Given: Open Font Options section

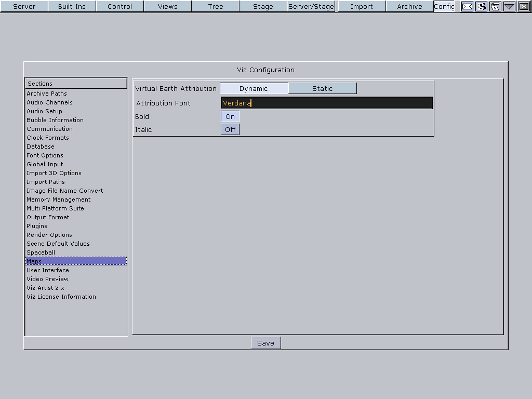Looking at the screenshot, I should coord(45,156).
